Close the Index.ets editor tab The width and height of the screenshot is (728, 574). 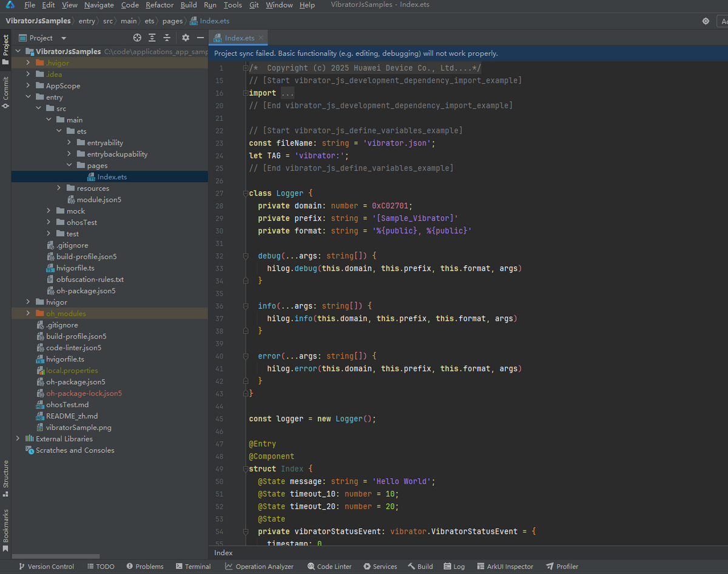pyautogui.click(x=261, y=38)
